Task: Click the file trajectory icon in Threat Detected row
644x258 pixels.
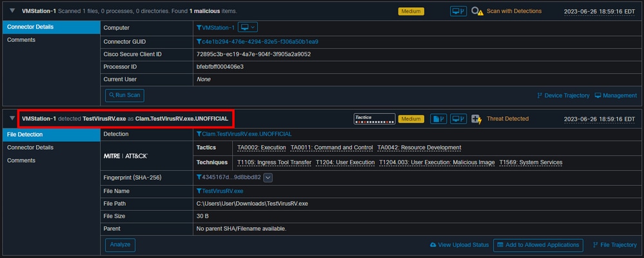Action: tap(438, 119)
